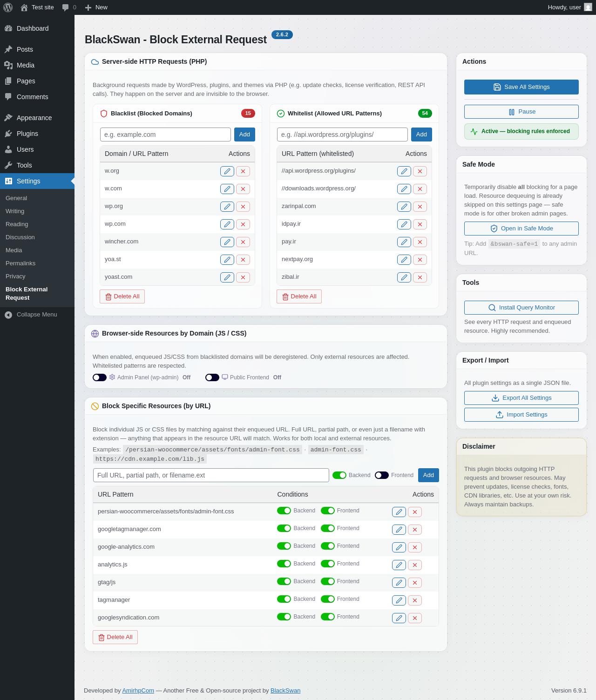Edit the yoast.com blacklist entry

tap(227, 277)
